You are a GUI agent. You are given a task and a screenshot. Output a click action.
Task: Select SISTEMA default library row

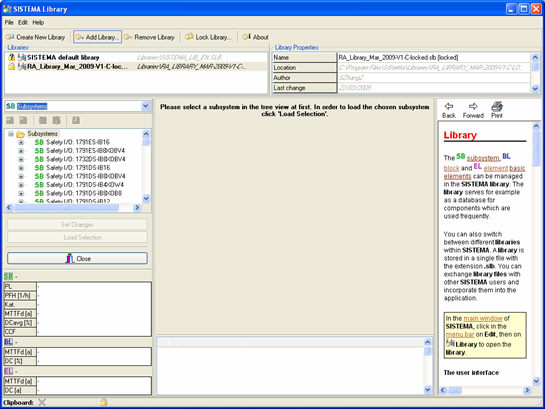click(136, 57)
